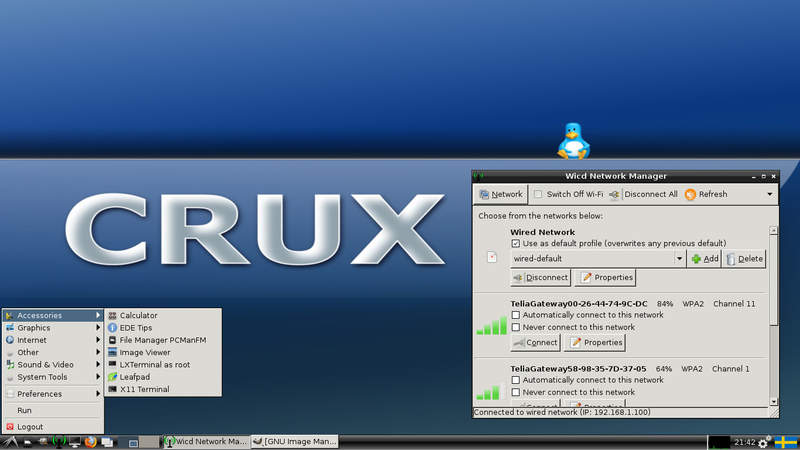This screenshot has height=450, width=800.
Task: Check Never connect for TeliaGateway58-98-35-7D-37-05
Action: 516,392
